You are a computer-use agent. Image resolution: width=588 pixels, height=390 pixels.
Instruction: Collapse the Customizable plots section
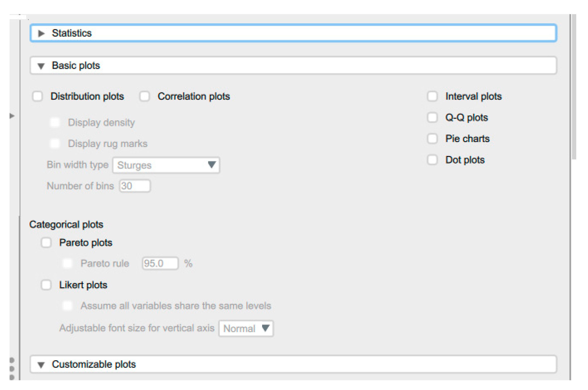(41, 365)
